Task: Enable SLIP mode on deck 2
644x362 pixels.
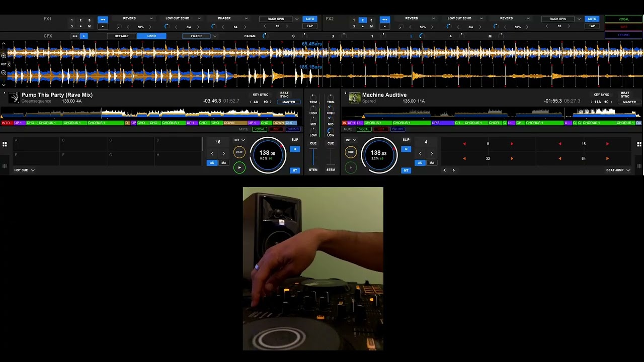Action: coord(406,140)
